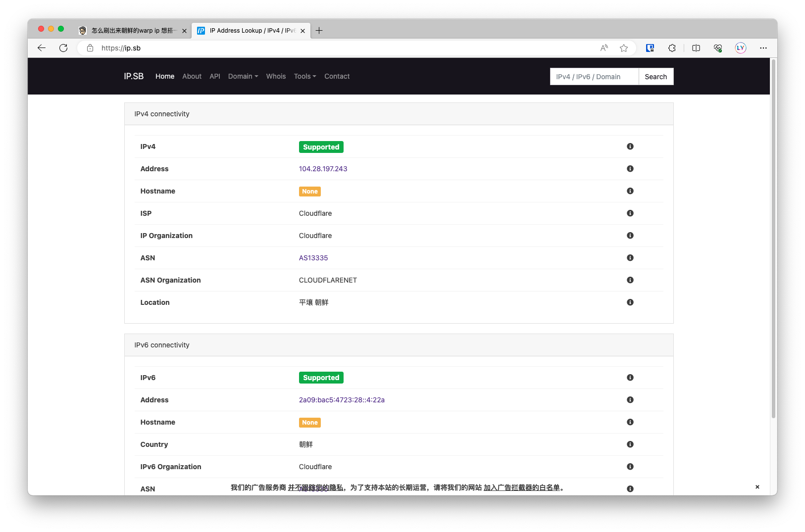Image resolution: width=805 pixels, height=532 pixels.
Task: Open the Read Aloud icon in address bar
Action: tap(604, 48)
